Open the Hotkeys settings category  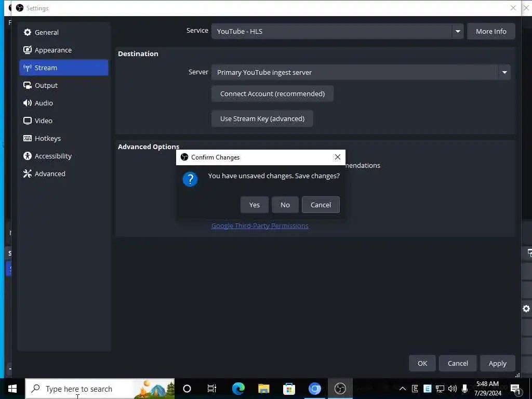[64, 138]
